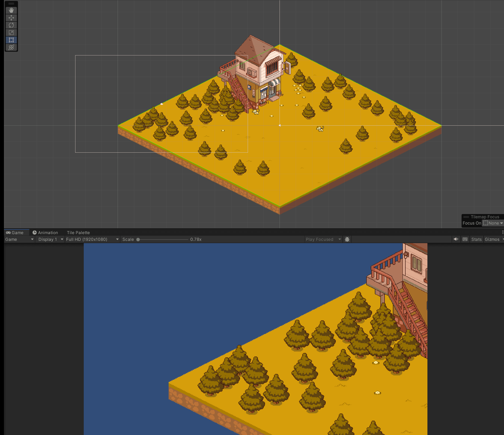504x435 pixels.
Task: Switch to the Animation tab
Action: point(45,233)
